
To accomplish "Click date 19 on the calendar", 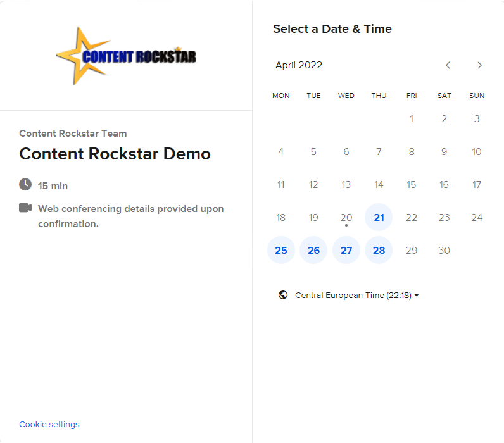I will point(313,218).
